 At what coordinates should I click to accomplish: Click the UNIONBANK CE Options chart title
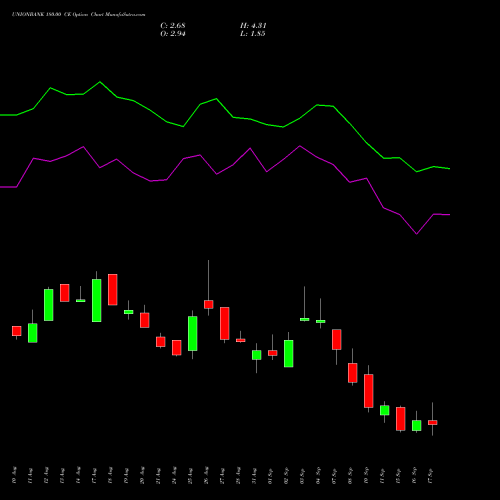pyautogui.click(x=78, y=15)
